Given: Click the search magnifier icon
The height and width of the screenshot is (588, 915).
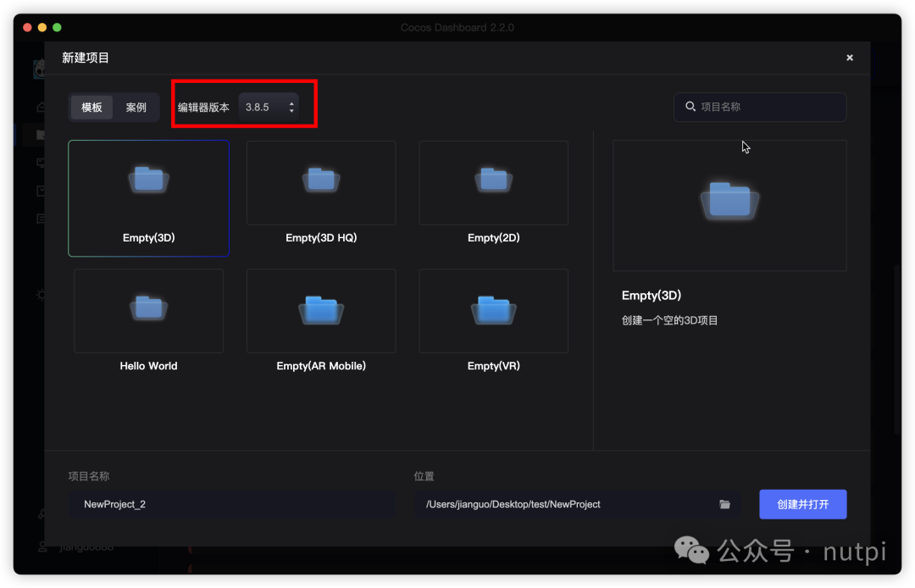Looking at the screenshot, I should tap(690, 106).
